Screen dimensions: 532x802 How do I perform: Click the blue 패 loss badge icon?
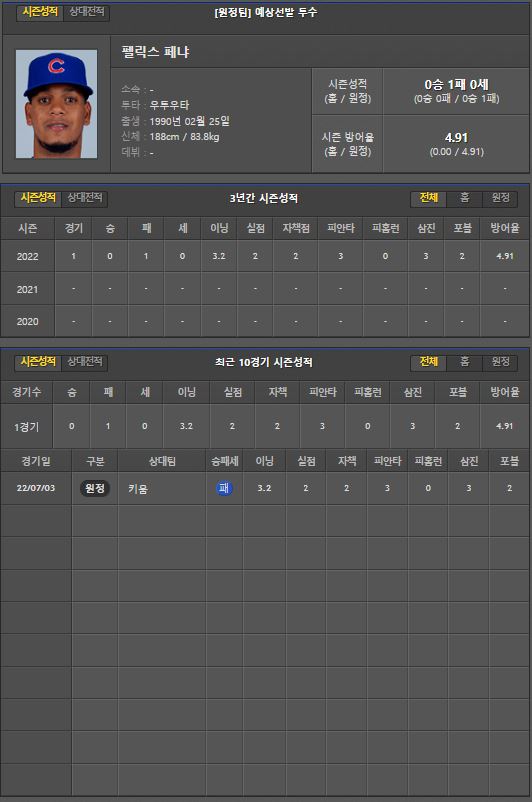[x=224, y=488]
